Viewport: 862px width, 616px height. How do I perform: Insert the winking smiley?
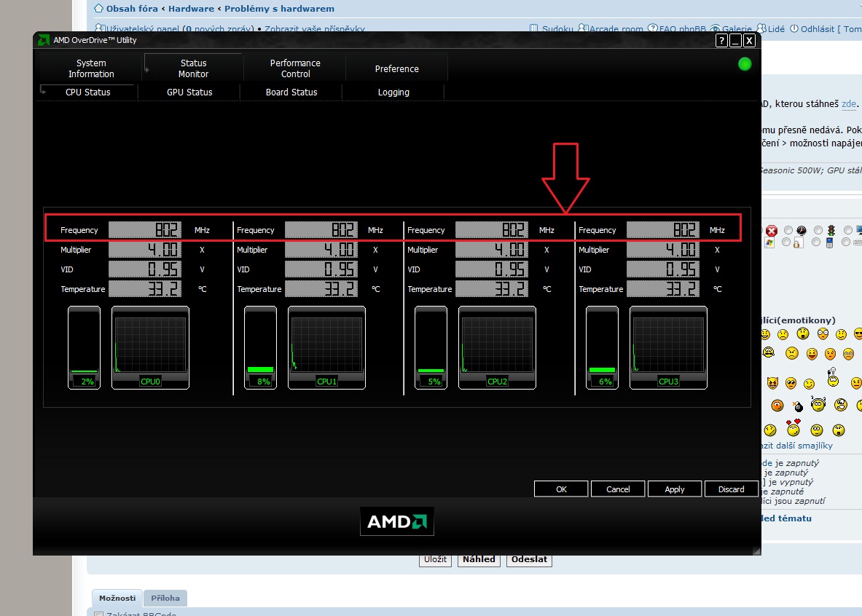[810, 384]
